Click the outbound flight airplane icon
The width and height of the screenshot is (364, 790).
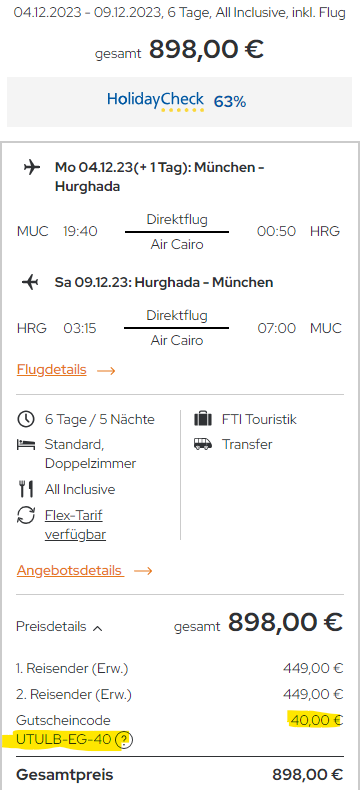point(31,168)
